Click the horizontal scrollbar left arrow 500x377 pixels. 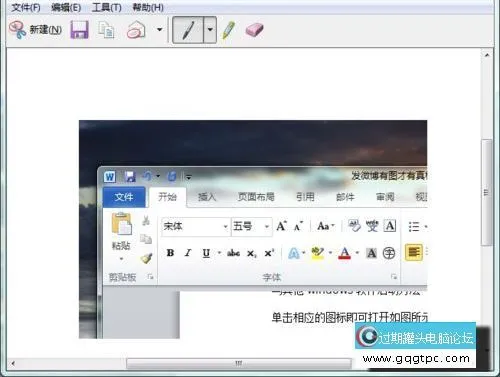[x=13, y=363]
